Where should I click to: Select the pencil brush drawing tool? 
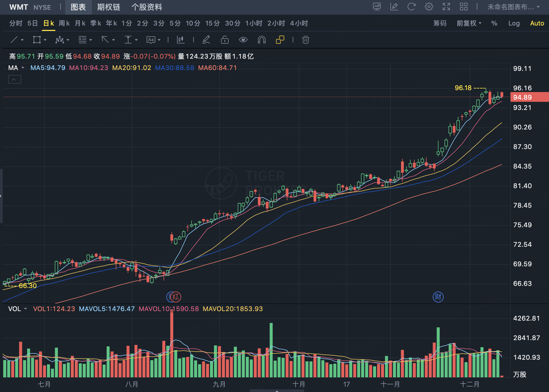(206, 40)
